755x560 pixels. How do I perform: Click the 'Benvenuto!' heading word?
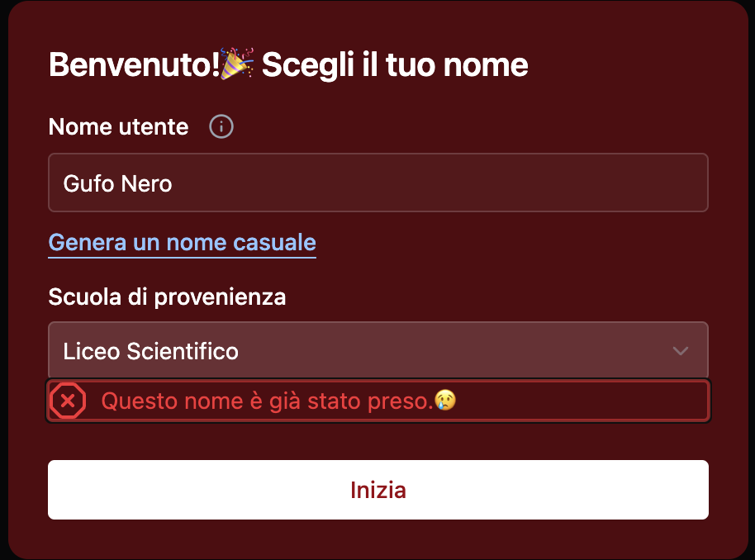coord(133,64)
